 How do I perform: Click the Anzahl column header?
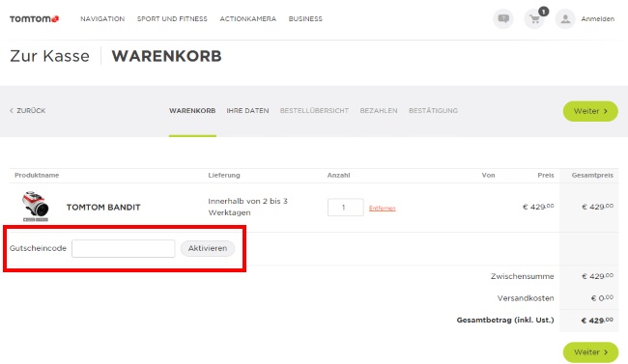click(x=338, y=175)
